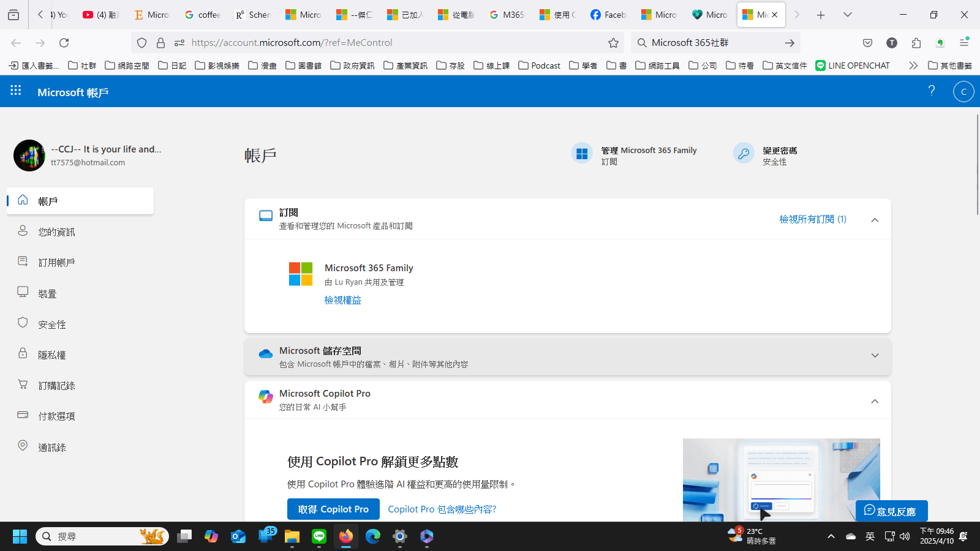Viewport: 980px width, 551px height.
Task: Switch to the Facebook tab
Action: [608, 15]
